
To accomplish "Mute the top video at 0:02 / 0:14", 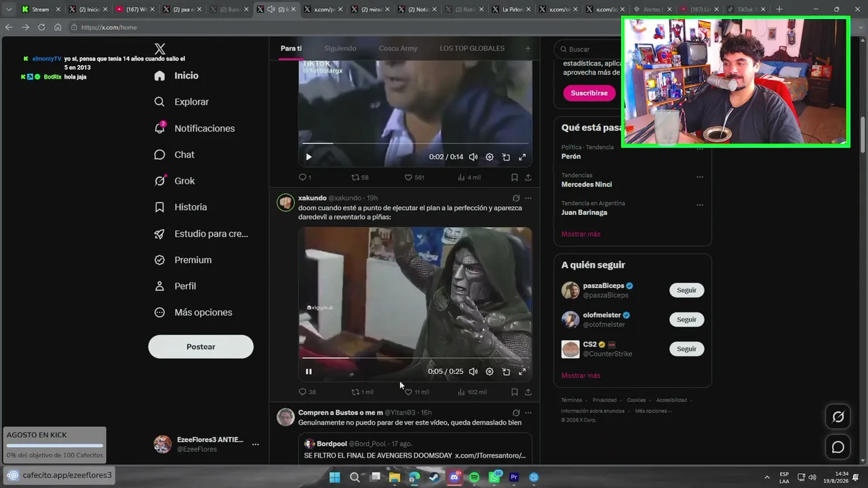I will click(x=473, y=157).
